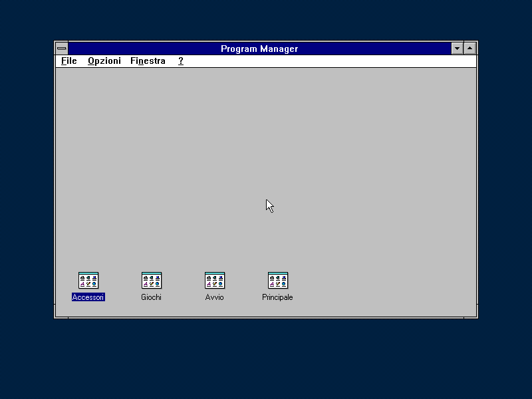Open the File menu
Screen dimensions: 532x399
click(69, 61)
